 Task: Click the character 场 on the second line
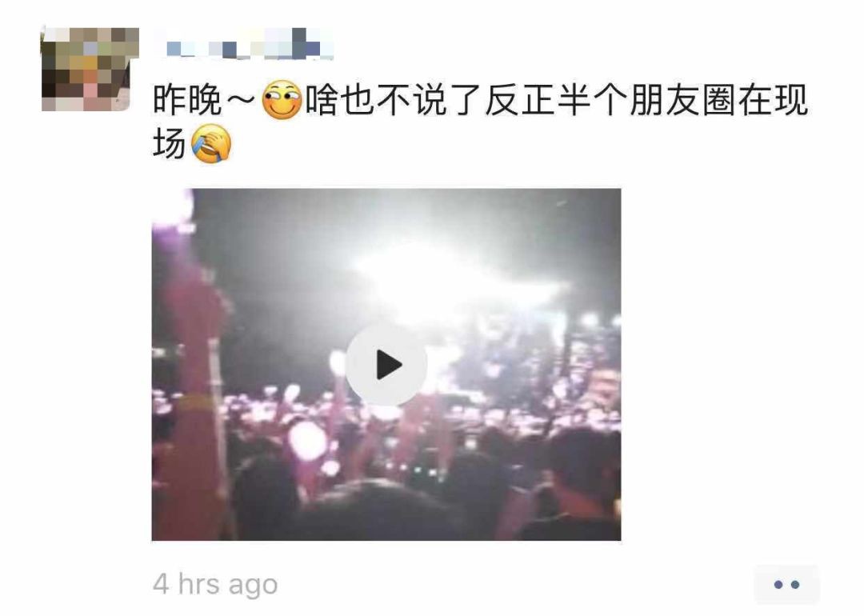pos(170,144)
